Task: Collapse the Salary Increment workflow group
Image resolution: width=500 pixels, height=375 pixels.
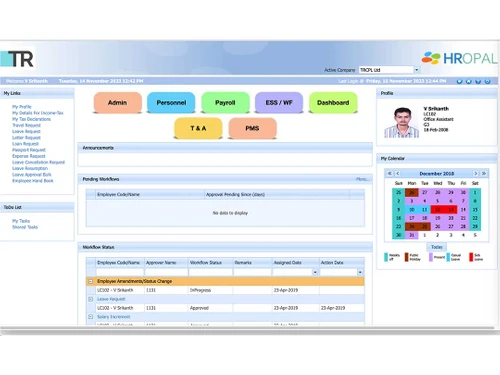Action: click(x=90, y=317)
